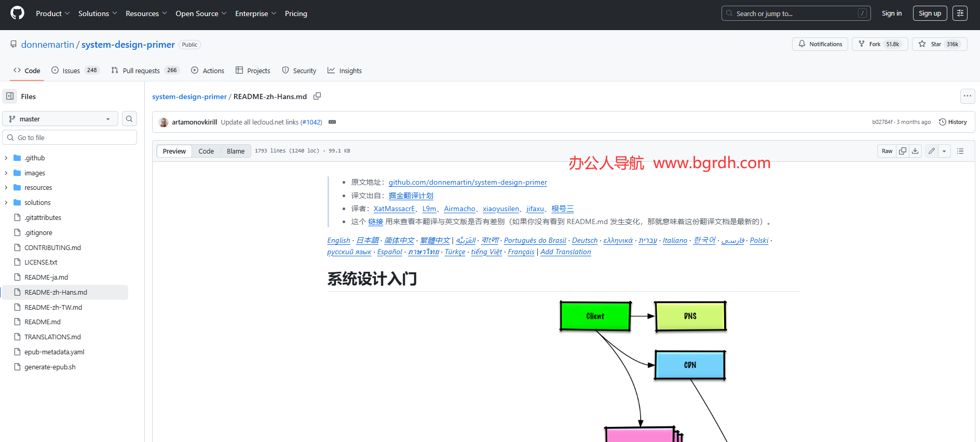
Task: Open artamonovkirill avatar image
Action: click(164, 122)
